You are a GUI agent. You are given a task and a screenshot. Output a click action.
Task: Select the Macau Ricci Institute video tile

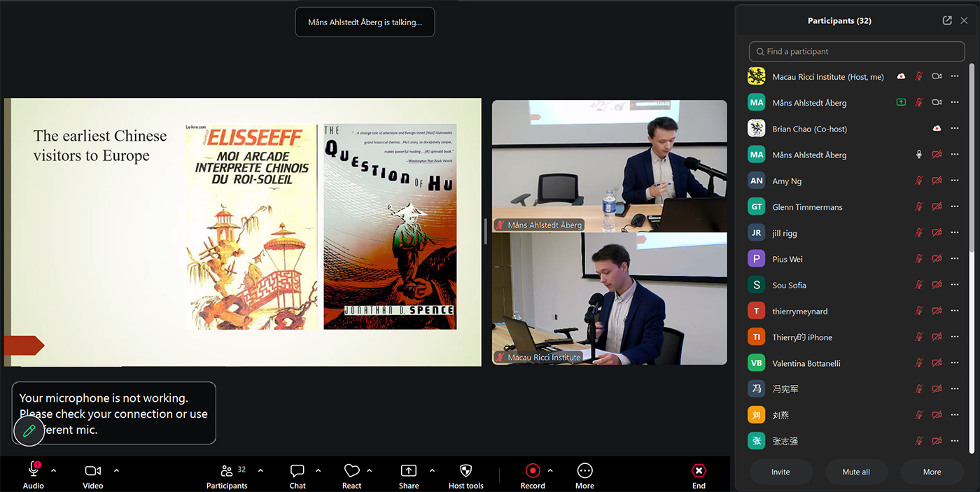tap(609, 299)
